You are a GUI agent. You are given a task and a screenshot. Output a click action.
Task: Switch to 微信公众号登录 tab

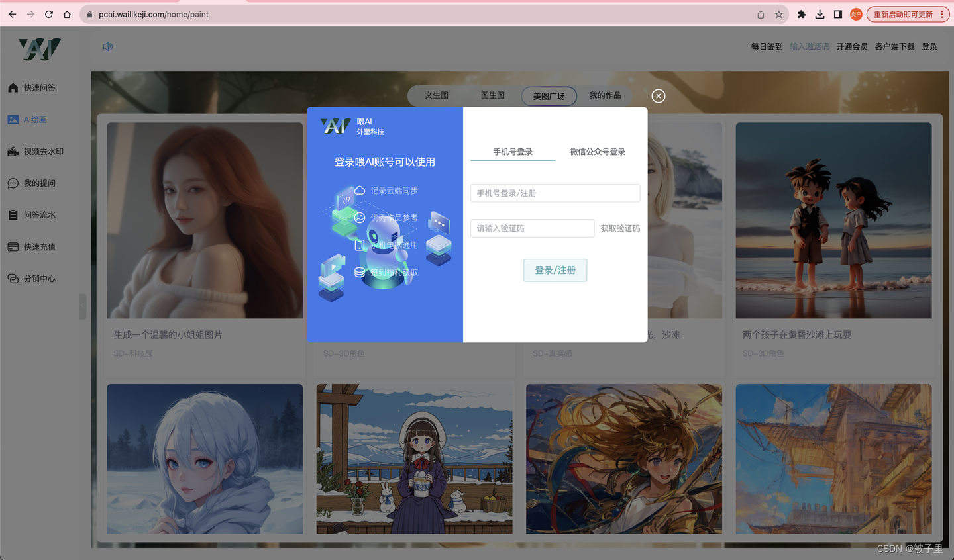click(x=598, y=152)
